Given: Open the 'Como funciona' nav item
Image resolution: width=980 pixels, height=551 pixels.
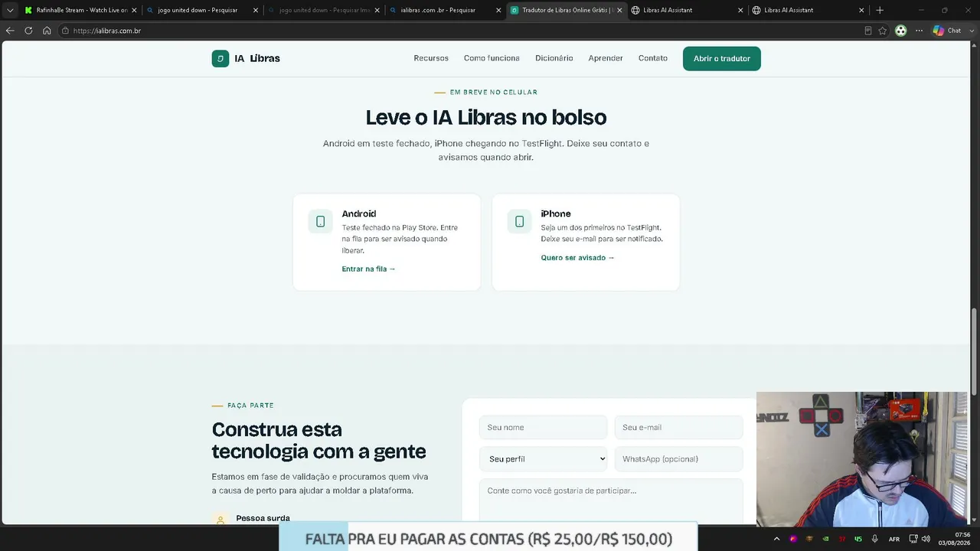Looking at the screenshot, I should click(x=492, y=58).
